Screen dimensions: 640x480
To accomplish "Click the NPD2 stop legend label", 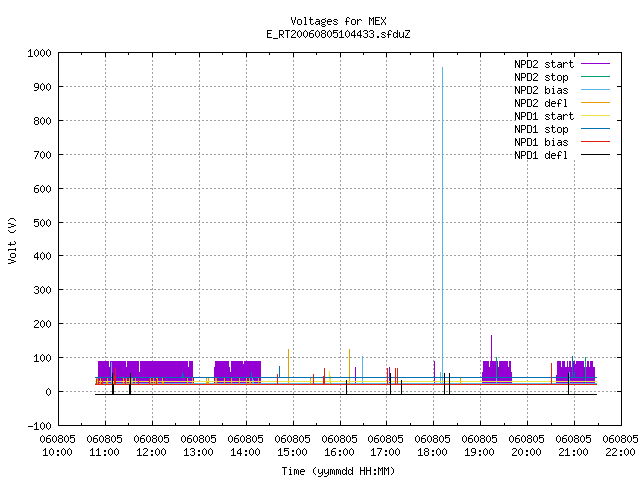I will 541,77.
